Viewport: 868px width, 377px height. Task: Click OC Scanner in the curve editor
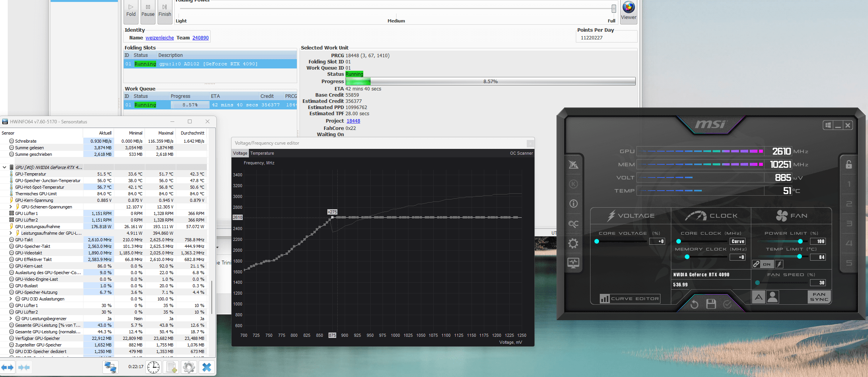(x=521, y=153)
